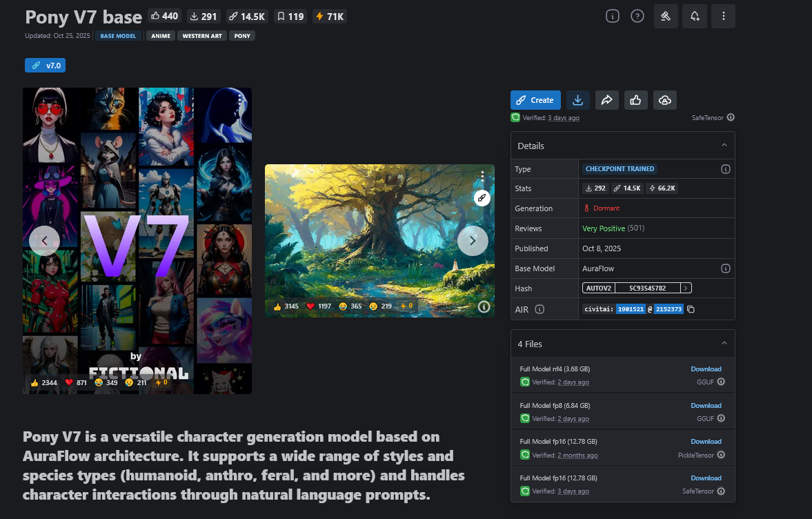Open GGUF info icon for fp8 file

pyautogui.click(x=721, y=418)
